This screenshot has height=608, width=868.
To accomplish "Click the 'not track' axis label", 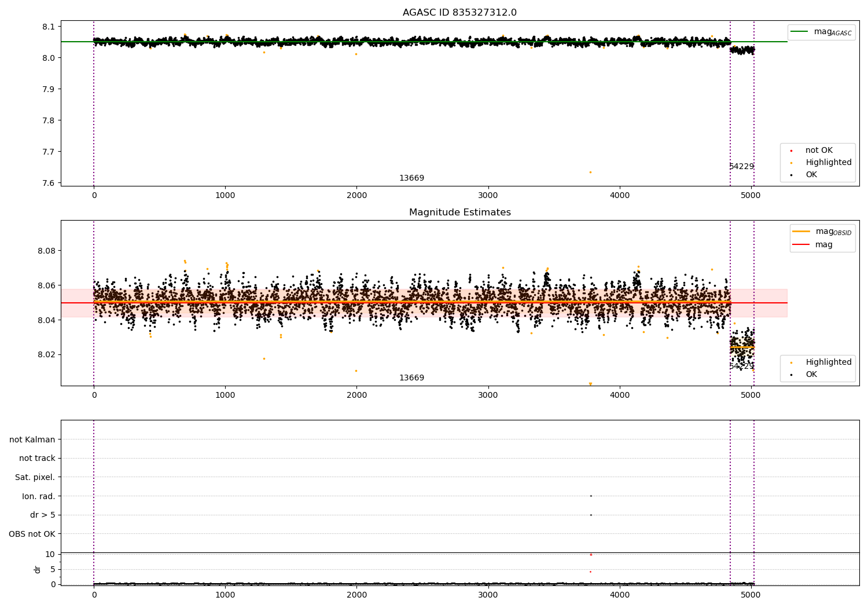I will pos(37,459).
